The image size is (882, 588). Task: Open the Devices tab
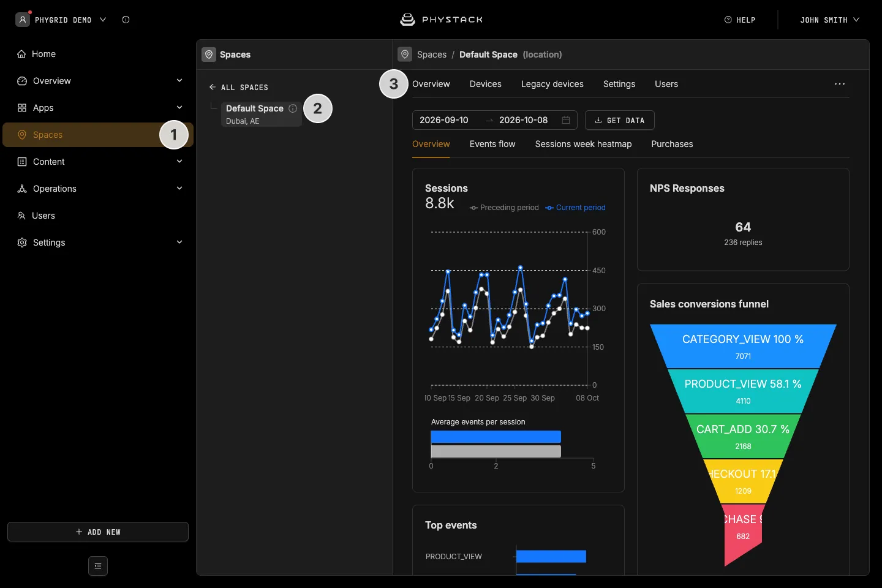486,84
